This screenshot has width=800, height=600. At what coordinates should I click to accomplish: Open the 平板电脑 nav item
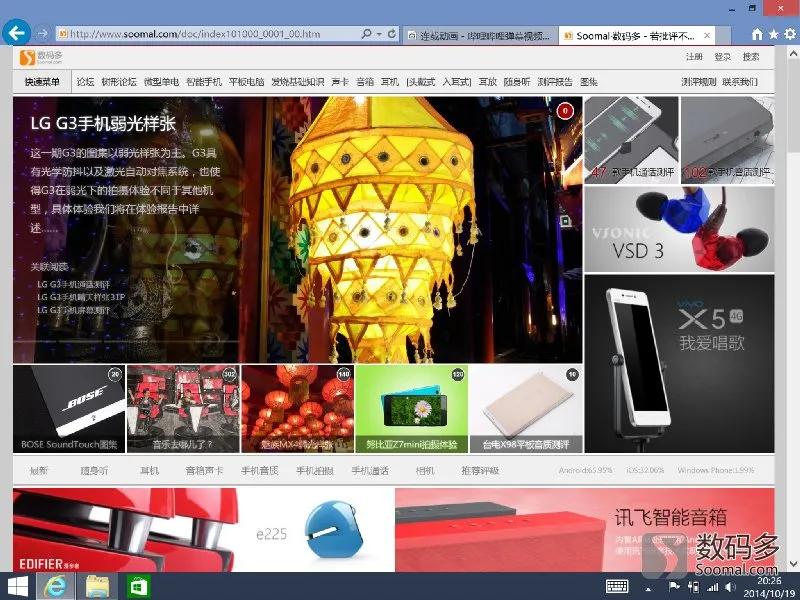[x=246, y=82]
